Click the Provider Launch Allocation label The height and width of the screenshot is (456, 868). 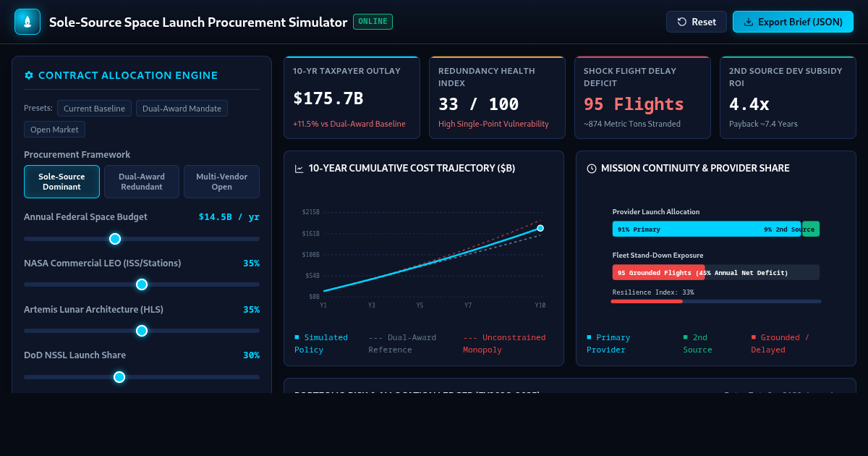pyautogui.click(x=656, y=212)
